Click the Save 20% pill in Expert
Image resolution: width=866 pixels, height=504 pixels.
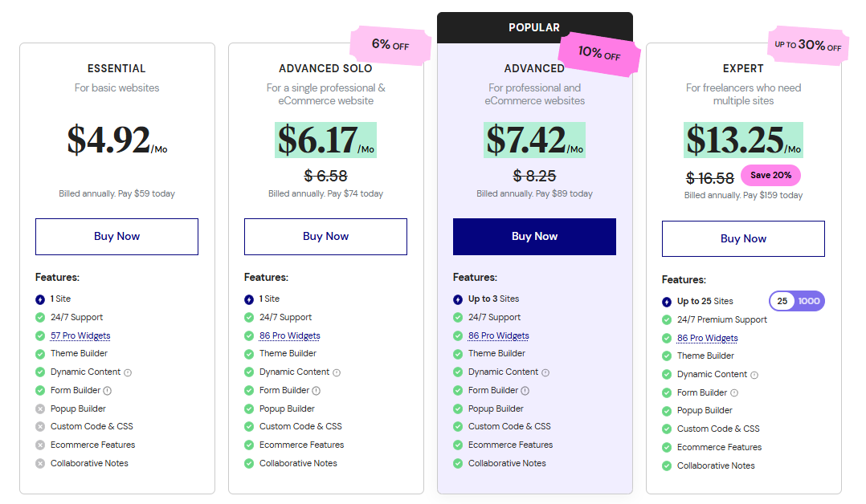[770, 175]
